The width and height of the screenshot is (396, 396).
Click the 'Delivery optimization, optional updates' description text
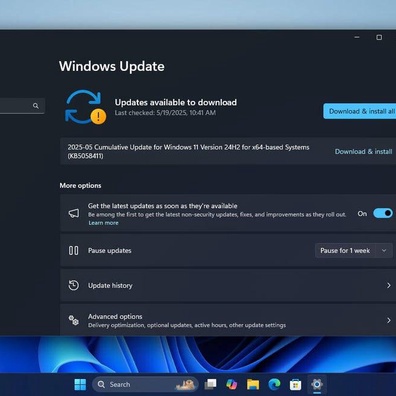click(187, 325)
